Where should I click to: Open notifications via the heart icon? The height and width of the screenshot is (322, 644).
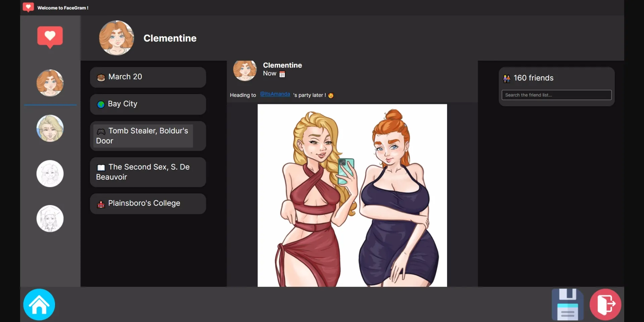(50, 37)
